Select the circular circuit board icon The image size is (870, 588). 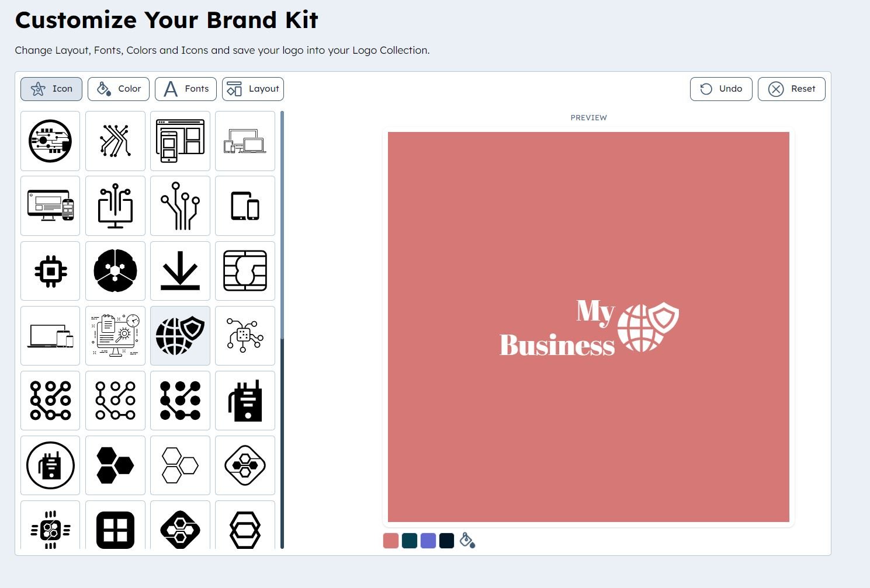(50, 141)
